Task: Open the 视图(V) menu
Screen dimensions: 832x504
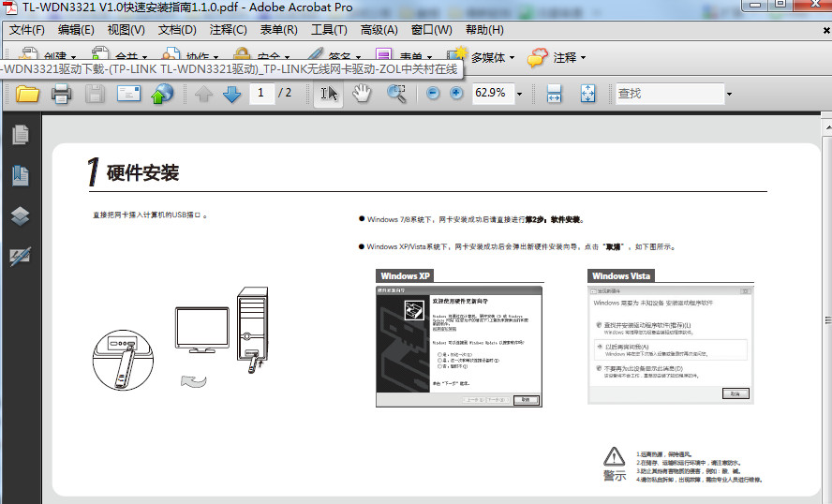Action: pyautogui.click(x=126, y=30)
